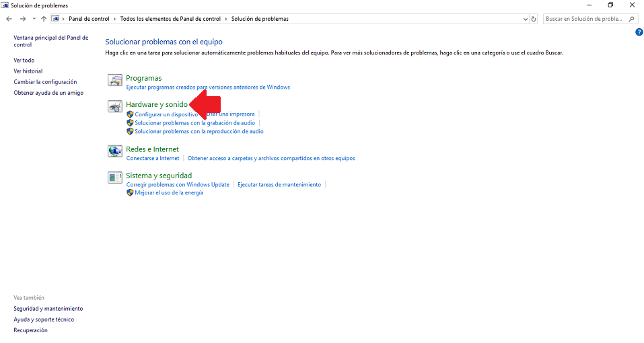Click Mejorar el uso de la energía link
The width and height of the screenshot is (644, 343).
[169, 192]
